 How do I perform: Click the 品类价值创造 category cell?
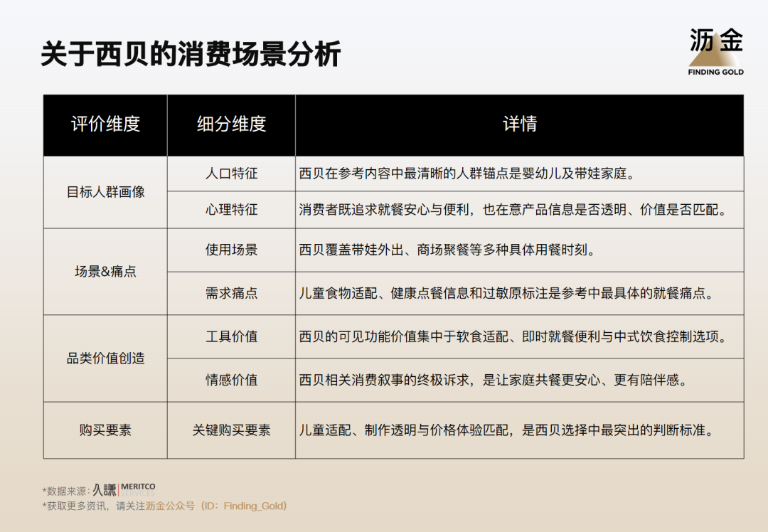[105, 358]
